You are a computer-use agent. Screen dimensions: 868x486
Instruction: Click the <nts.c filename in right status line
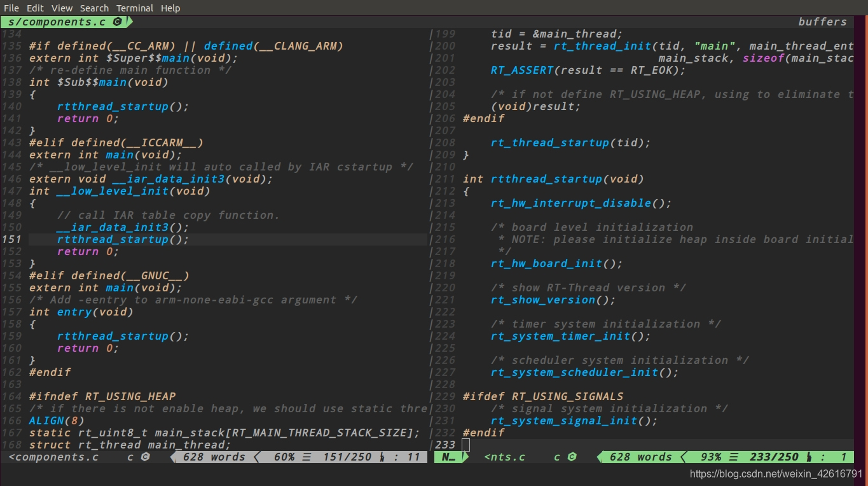(505, 457)
